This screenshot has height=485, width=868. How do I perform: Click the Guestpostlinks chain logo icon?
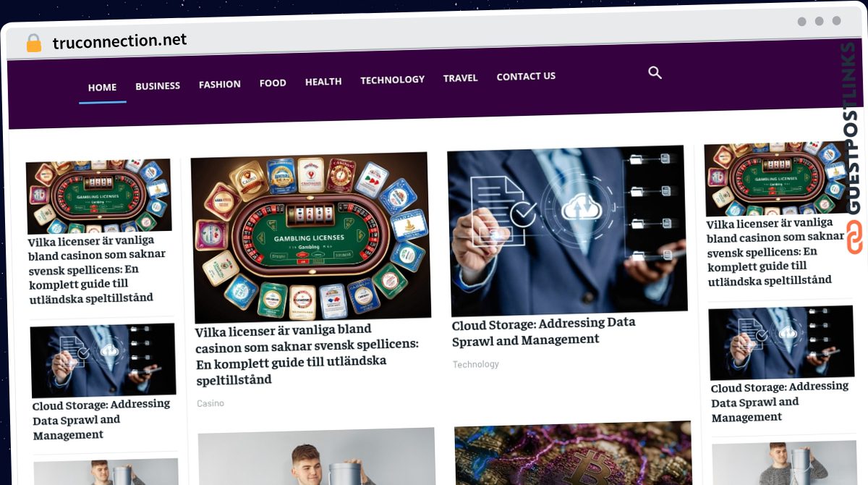coord(855,237)
